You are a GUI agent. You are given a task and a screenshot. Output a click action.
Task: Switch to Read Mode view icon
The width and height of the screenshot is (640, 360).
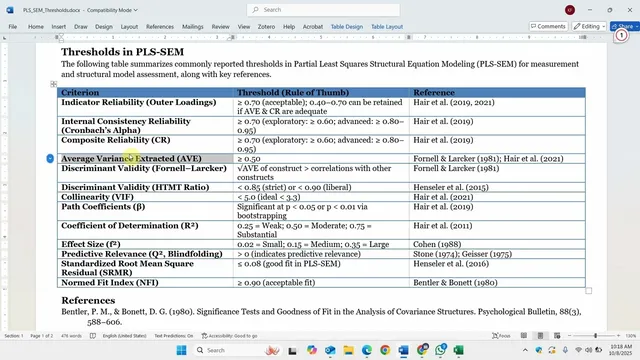(524, 336)
